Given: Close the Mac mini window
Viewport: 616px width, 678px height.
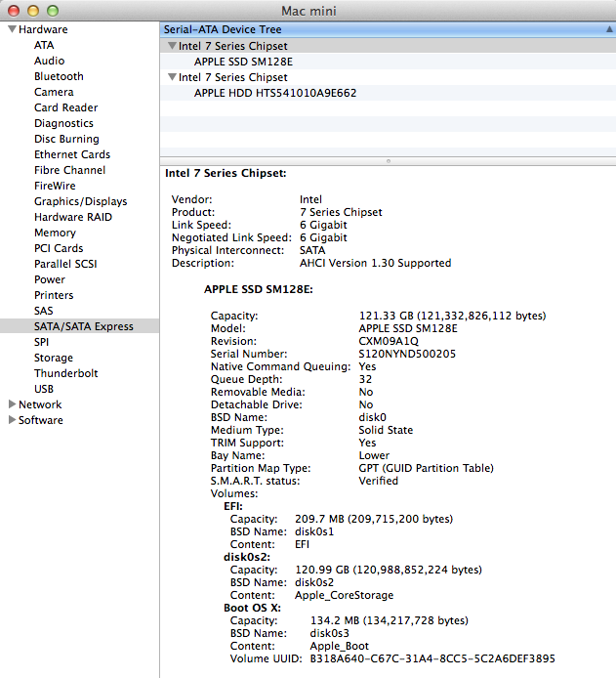Looking at the screenshot, I should point(14,11).
